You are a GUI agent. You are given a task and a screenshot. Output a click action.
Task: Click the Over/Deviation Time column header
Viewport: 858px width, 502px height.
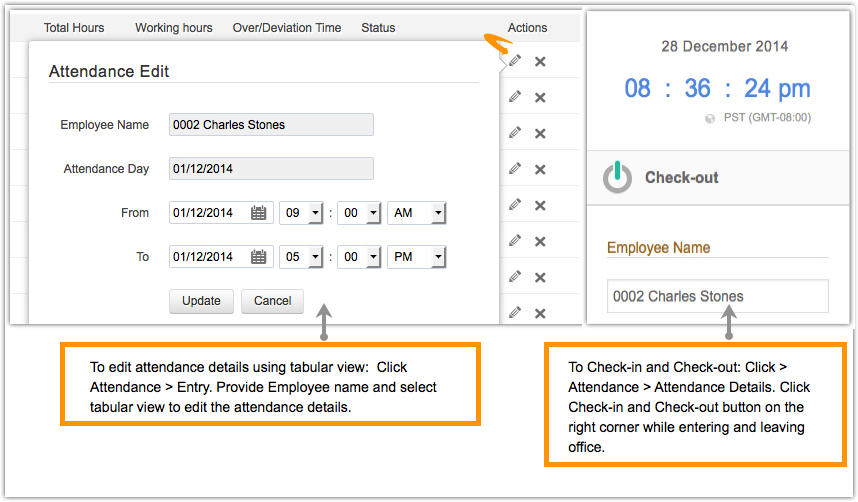tap(287, 28)
